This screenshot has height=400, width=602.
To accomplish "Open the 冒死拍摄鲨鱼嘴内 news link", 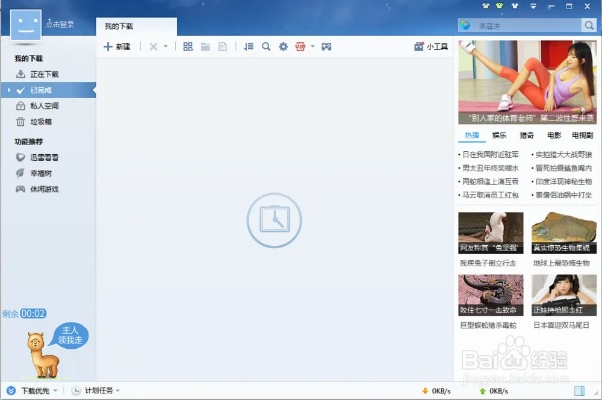I will click(564, 168).
